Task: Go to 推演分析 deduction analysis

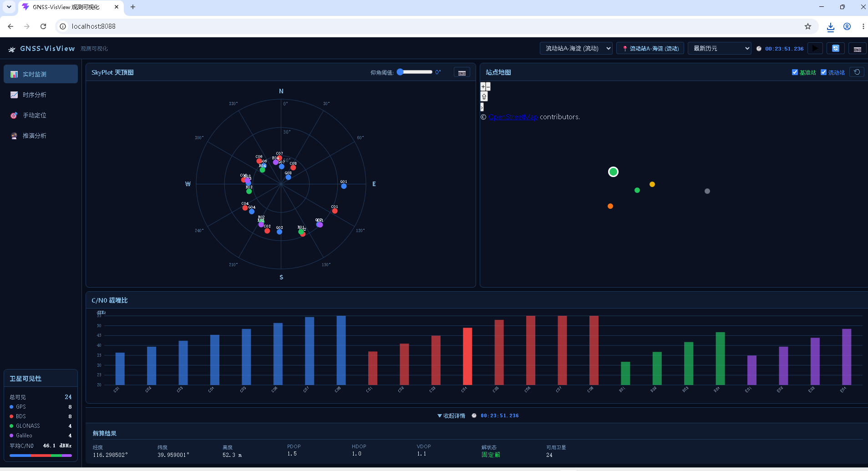Action: [41, 136]
